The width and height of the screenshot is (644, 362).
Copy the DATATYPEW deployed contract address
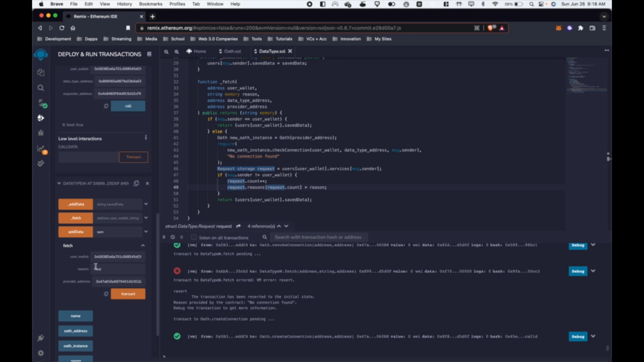click(136, 183)
